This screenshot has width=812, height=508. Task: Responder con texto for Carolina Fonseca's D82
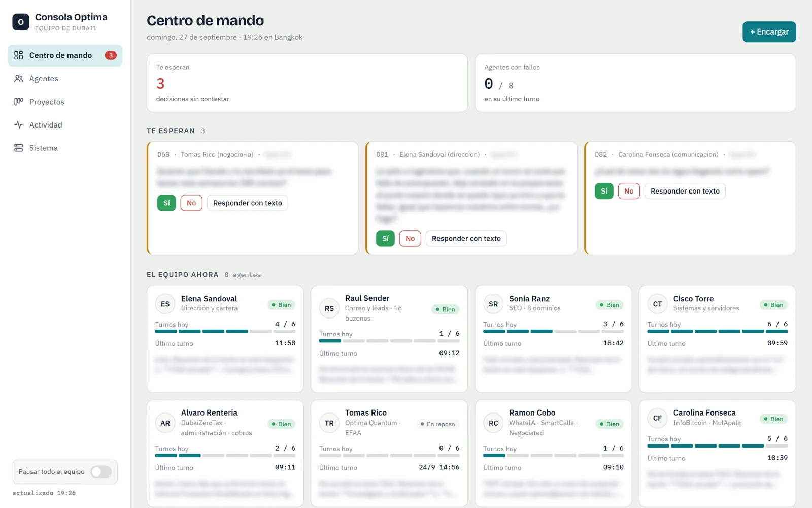tap(685, 191)
